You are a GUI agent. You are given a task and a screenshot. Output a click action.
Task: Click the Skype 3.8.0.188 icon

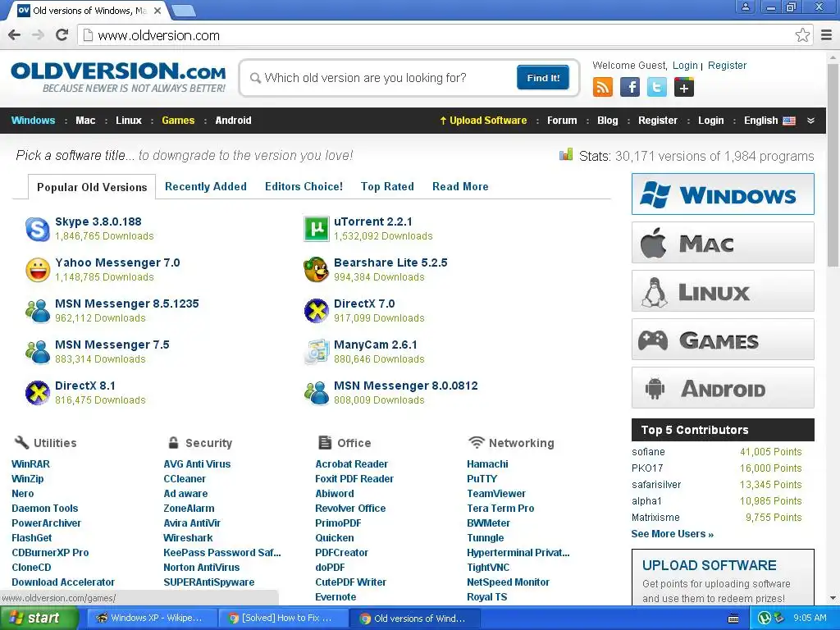coord(38,230)
